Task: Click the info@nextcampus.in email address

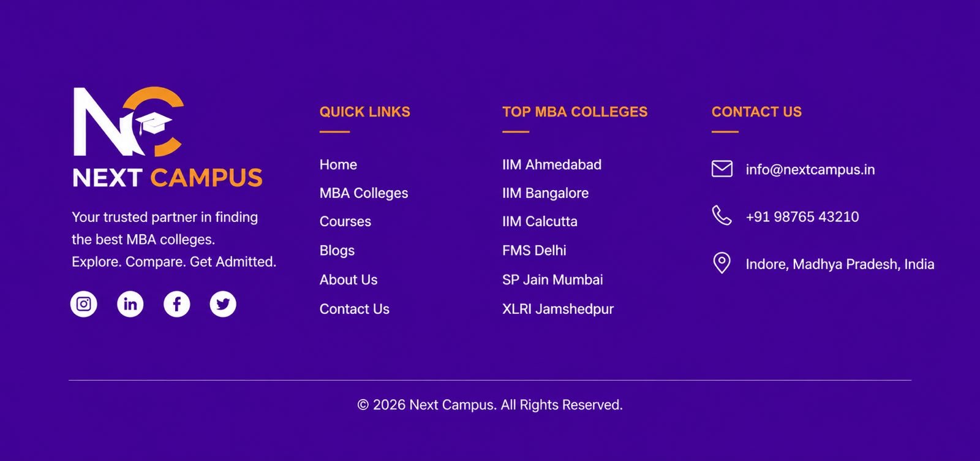Action: click(810, 169)
